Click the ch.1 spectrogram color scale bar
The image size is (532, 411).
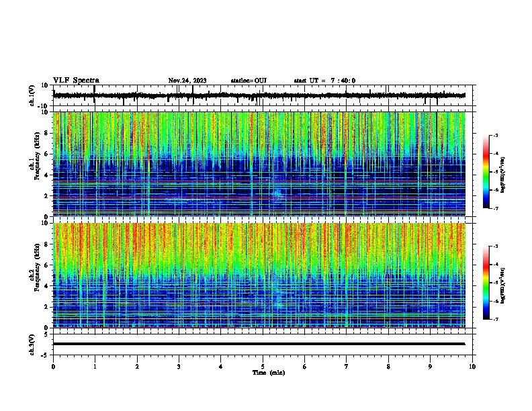tap(486, 172)
